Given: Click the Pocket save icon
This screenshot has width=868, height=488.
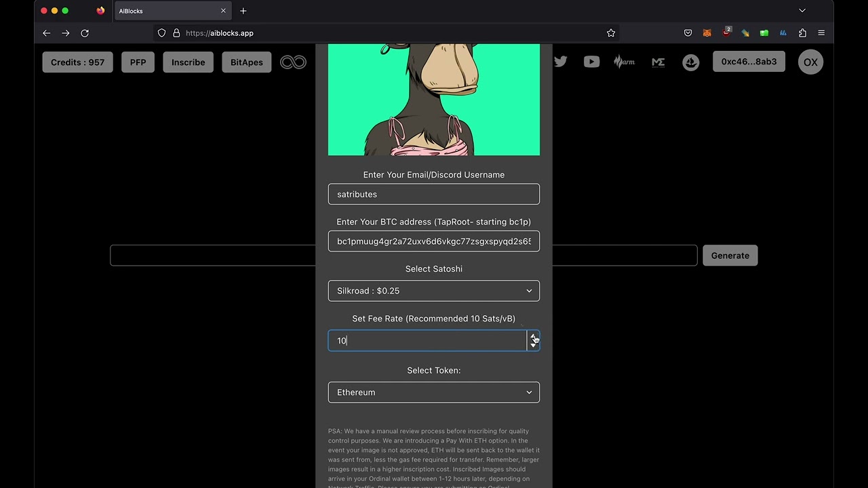Looking at the screenshot, I should click(688, 33).
